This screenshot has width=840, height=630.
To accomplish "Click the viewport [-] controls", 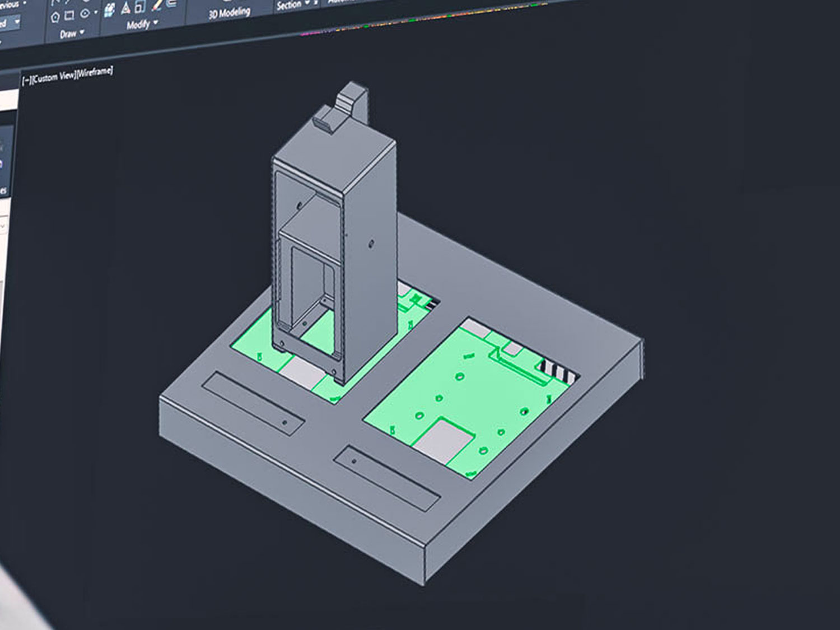I will 26,80.
